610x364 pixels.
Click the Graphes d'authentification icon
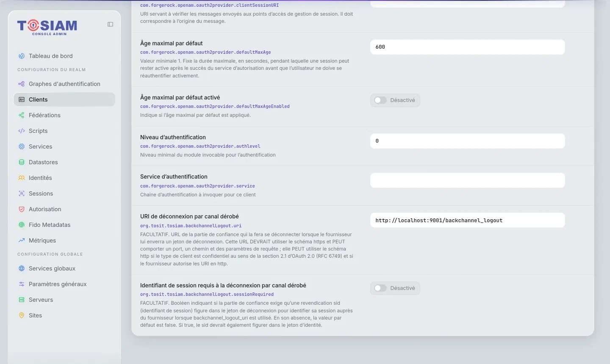point(22,84)
